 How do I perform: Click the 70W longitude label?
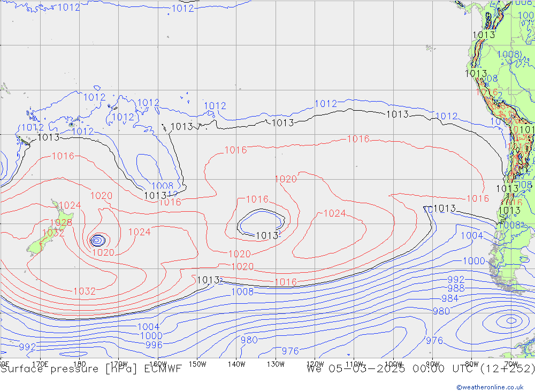[511, 364]
